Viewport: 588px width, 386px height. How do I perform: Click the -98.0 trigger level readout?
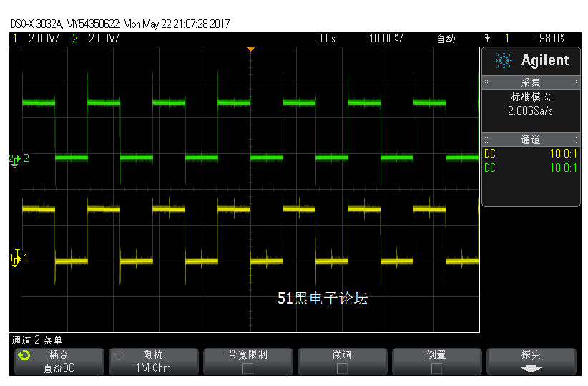(x=550, y=38)
